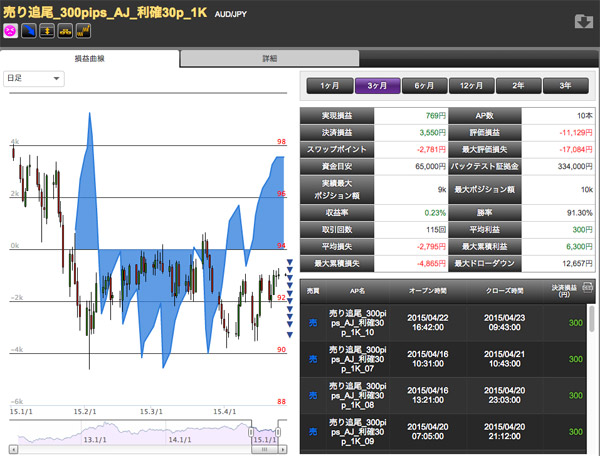Switch to the 詳細 tab
Screen dimensions: 600x456
pyautogui.click(x=270, y=59)
